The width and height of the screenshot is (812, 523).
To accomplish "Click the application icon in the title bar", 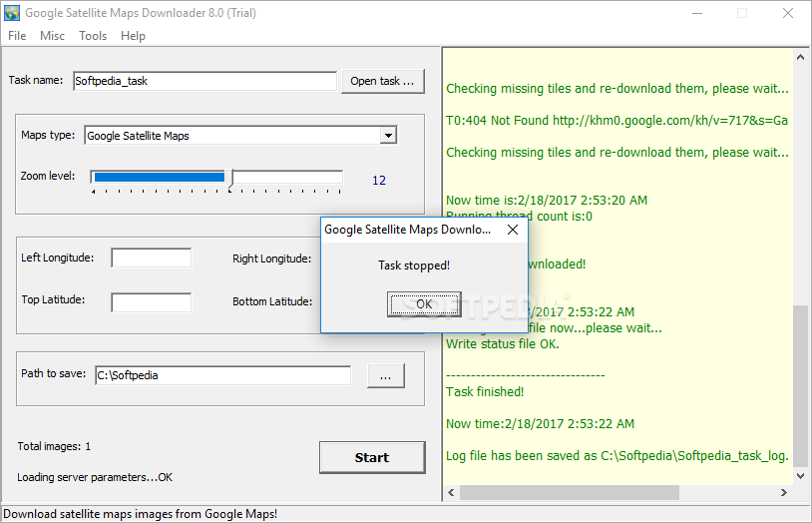I will (12, 13).
